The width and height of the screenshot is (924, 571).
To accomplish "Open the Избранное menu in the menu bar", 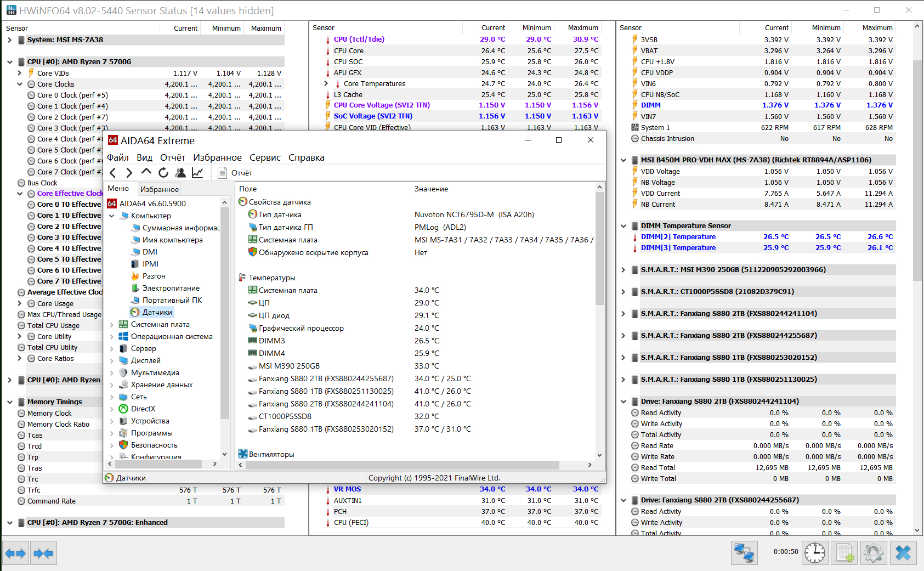I will [217, 157].
